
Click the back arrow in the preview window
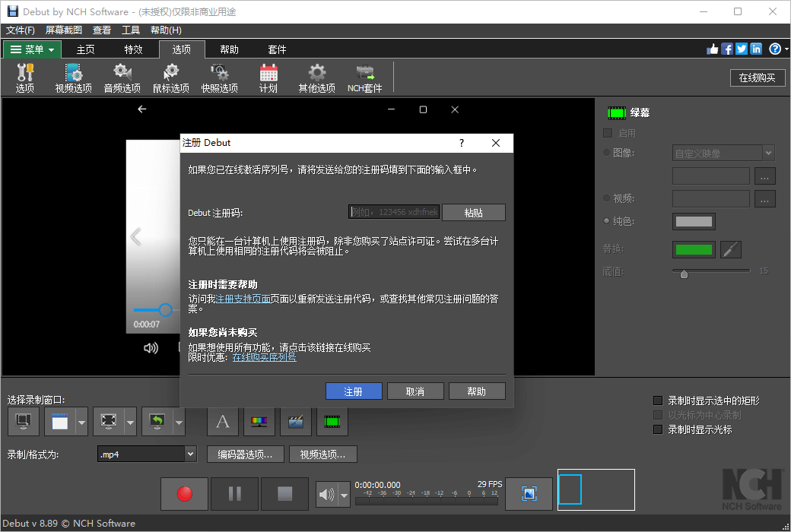click(x=142, y=109)
